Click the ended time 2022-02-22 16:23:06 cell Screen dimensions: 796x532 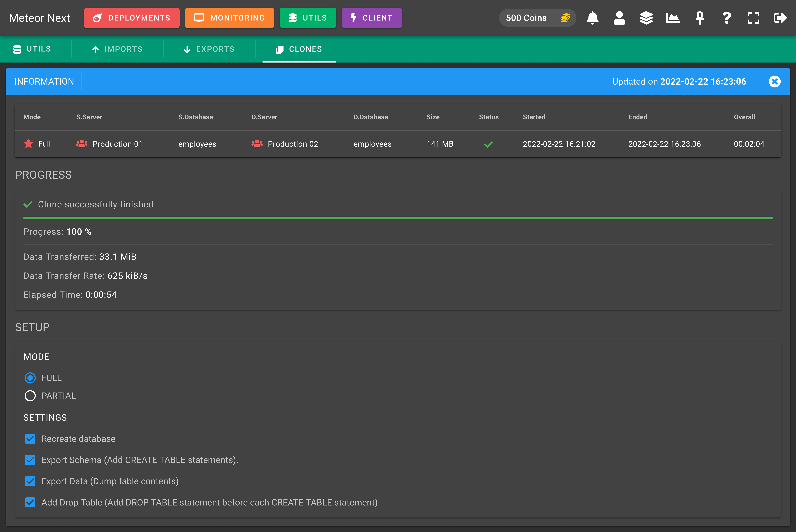664,144
